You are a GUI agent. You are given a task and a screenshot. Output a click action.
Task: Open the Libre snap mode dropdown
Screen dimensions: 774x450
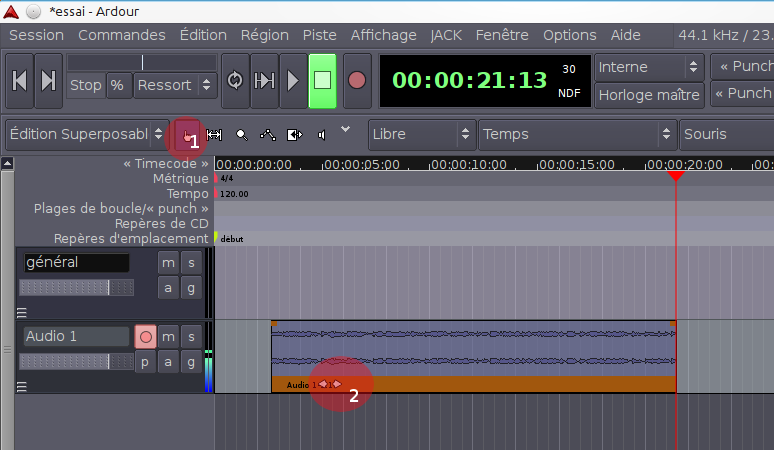[422, 134]
